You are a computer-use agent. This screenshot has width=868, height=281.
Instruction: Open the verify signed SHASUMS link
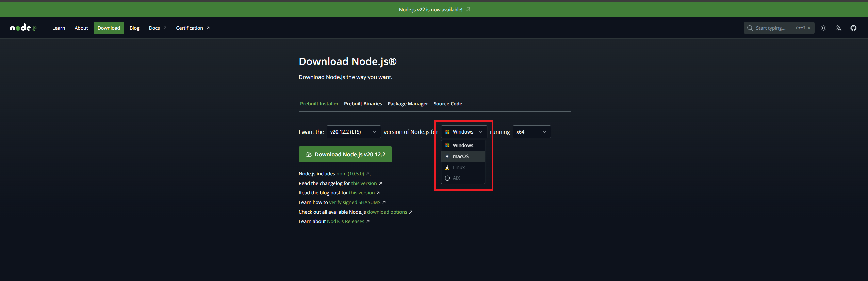click(355, 202)
